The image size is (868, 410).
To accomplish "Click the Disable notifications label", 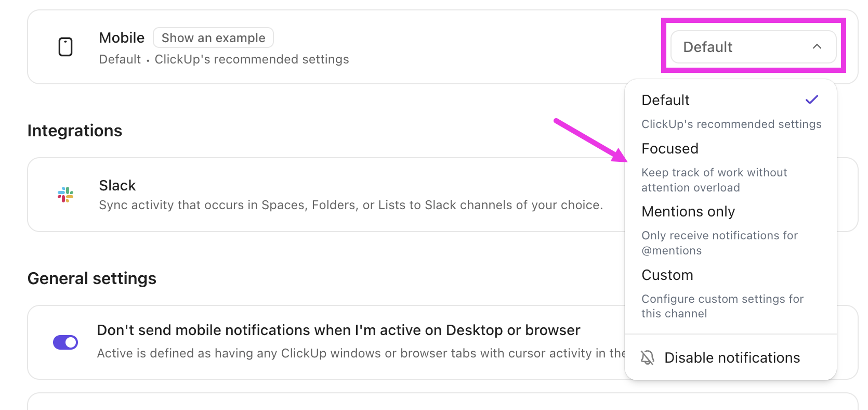I will (732, 358).
